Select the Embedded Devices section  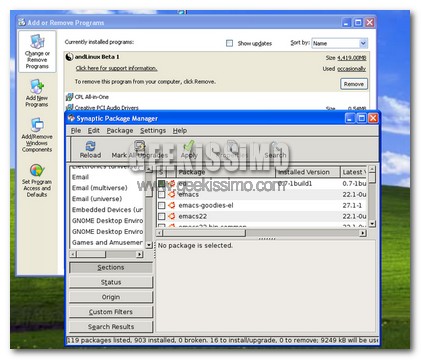(107, 210)
